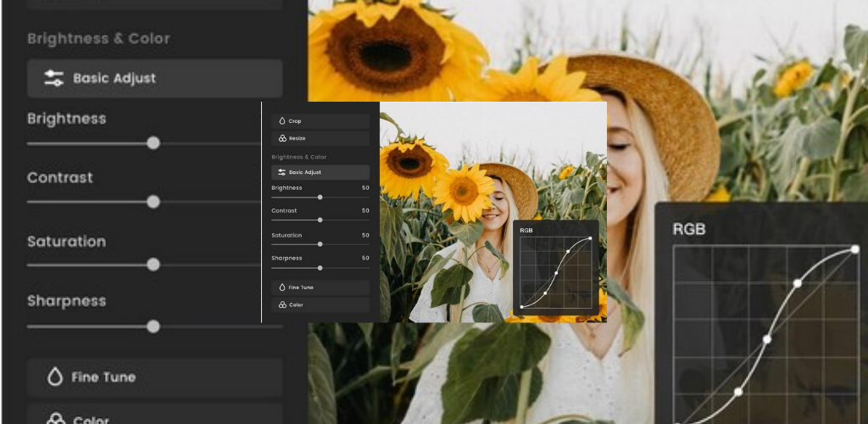Screen dimensions: 868x424
Task: Click the large Sharpness slider handle
Action: pyautogui.click(x=153, y=326)
